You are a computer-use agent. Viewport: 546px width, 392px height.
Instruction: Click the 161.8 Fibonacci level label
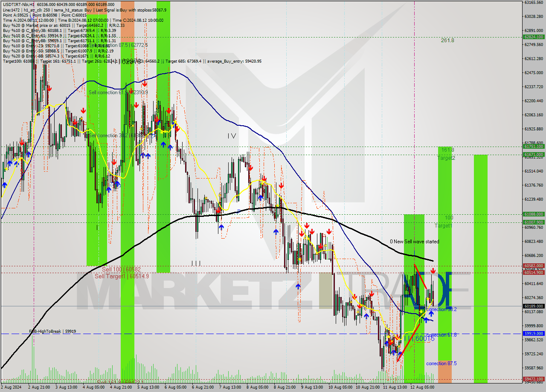click(447, 150)
